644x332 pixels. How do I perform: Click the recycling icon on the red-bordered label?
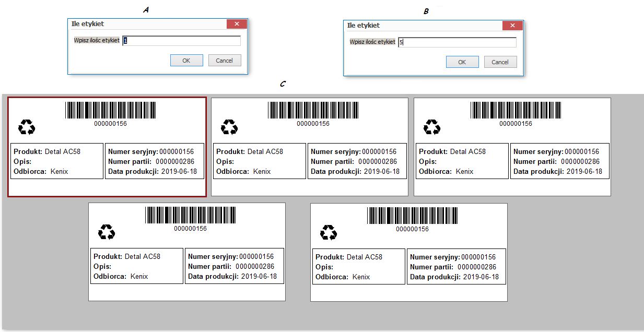point(27,127)
